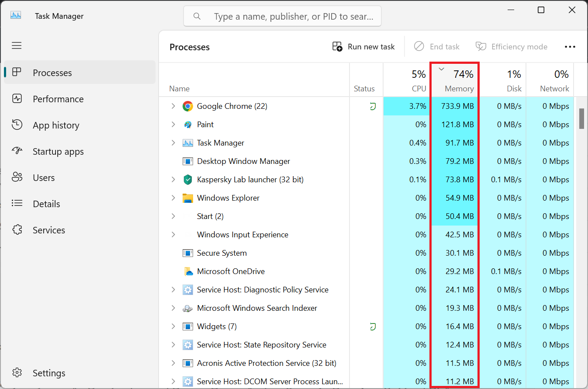Click the Windows Search Indexer icon
This screenshot has height=389, width=588.
point(188,308)
